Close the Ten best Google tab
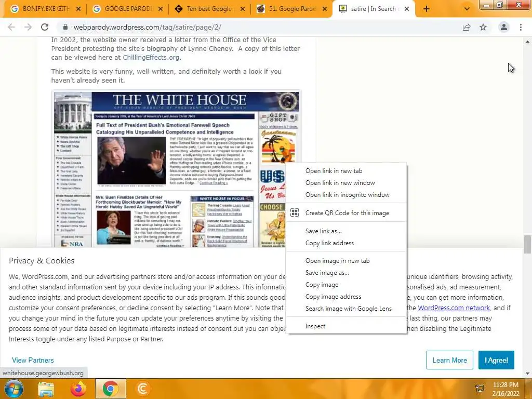The image size is (532, 399). [243, 9]
